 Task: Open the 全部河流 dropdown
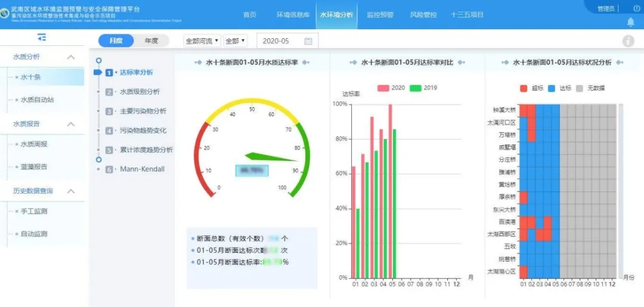point(202,41)
